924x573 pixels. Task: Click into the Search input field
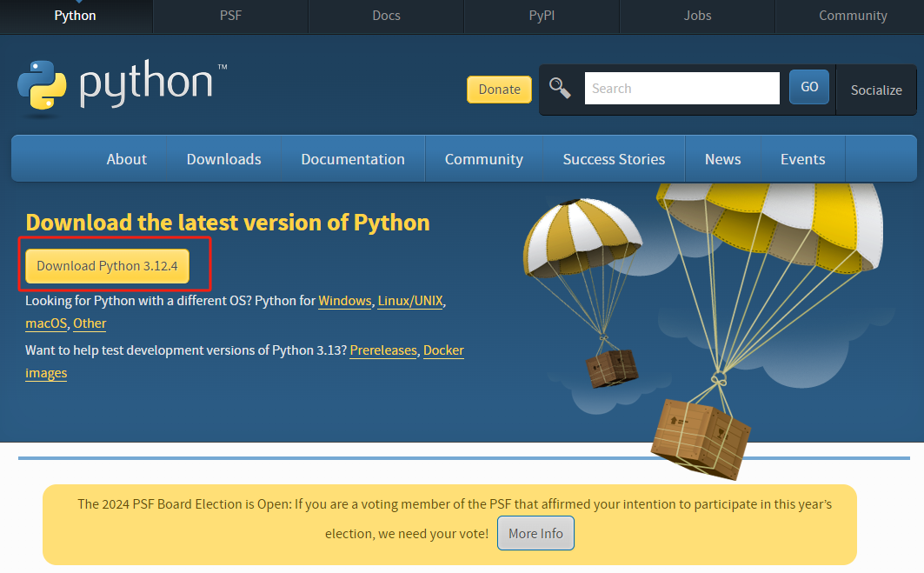tap(681, 89)
